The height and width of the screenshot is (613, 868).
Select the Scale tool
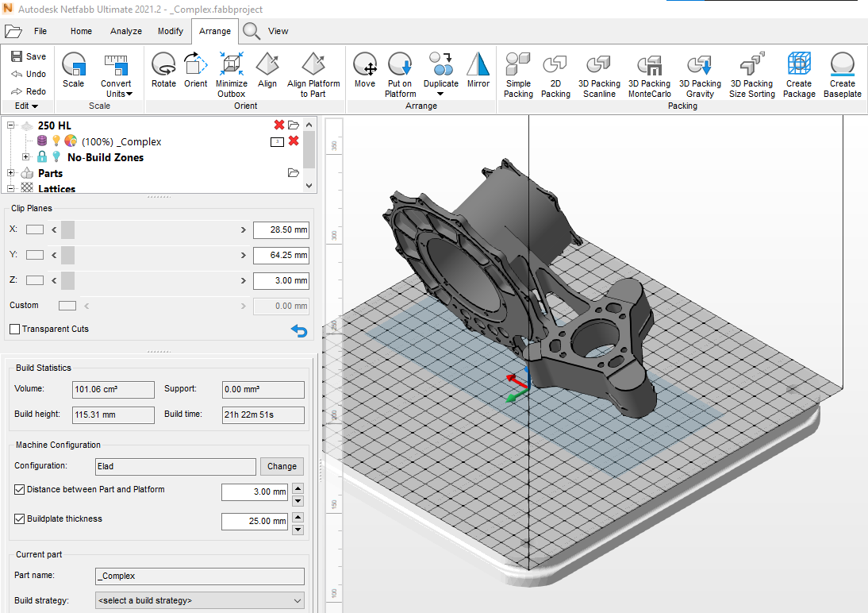(x=73, y=70)
